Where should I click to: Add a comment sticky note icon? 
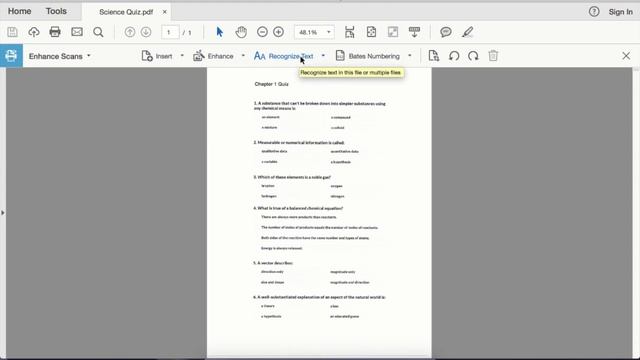[446, 32]
